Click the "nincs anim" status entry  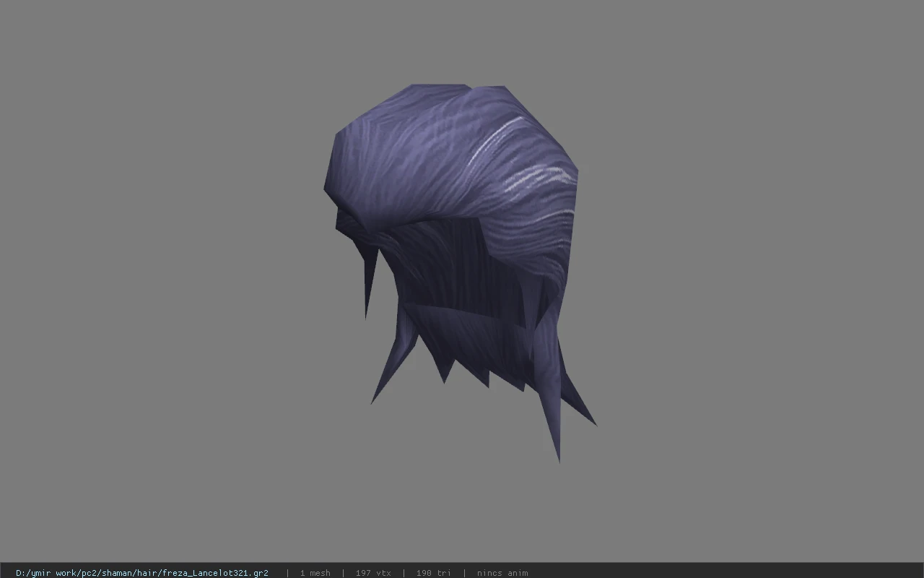click(x=502, y=572)
